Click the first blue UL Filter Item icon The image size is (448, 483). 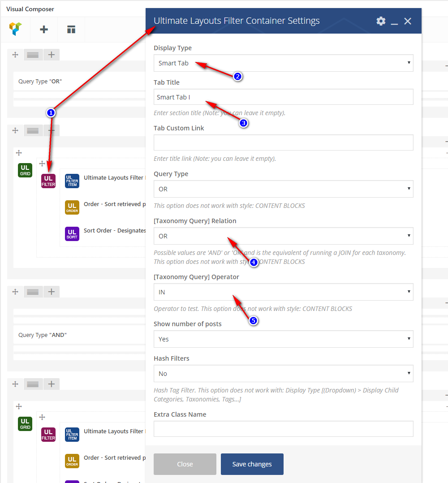(x=72, y=181)
